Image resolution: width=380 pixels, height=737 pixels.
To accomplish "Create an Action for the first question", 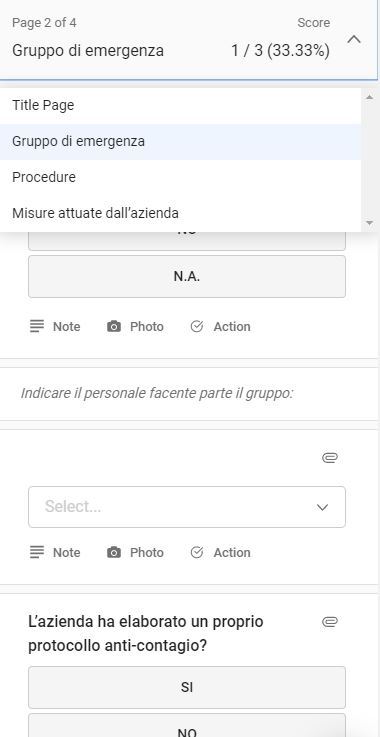I will [x=221, y=327].
